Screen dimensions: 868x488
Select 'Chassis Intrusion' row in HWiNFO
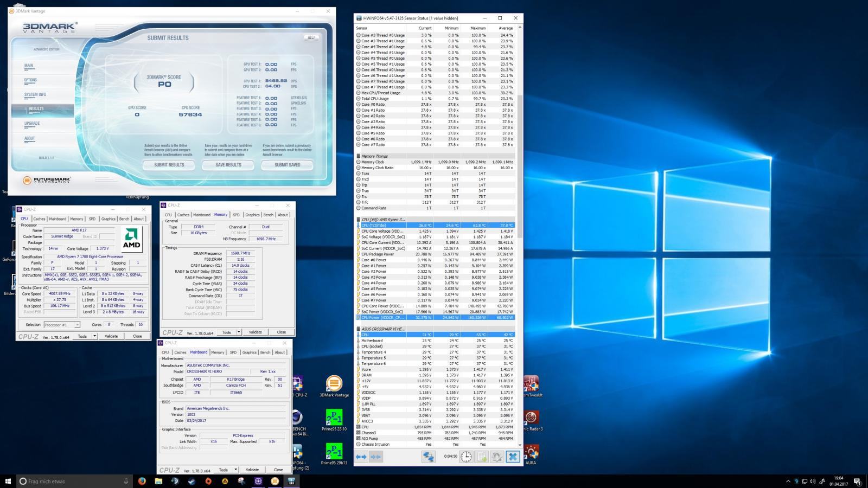tap(435, 444)
